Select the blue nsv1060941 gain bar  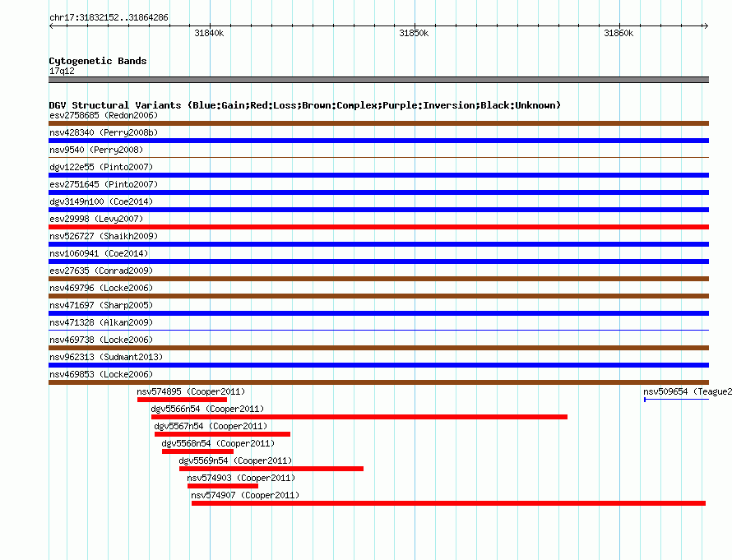(378, 261)
